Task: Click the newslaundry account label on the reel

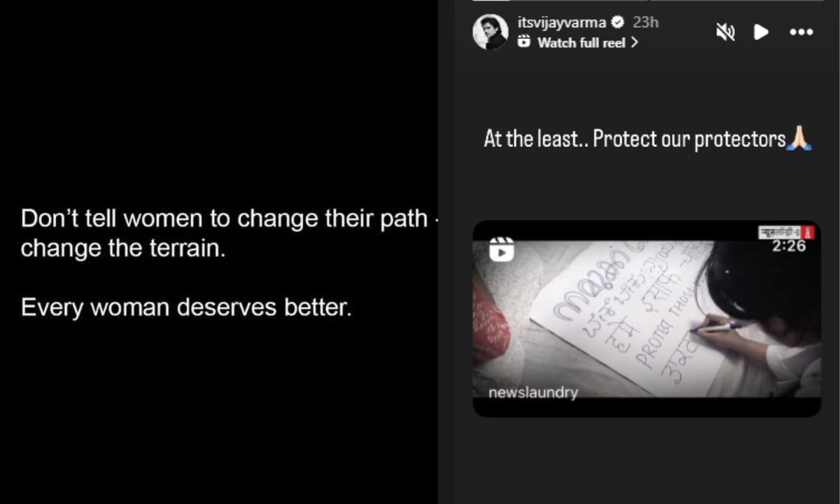Action: tap(533, 393)
